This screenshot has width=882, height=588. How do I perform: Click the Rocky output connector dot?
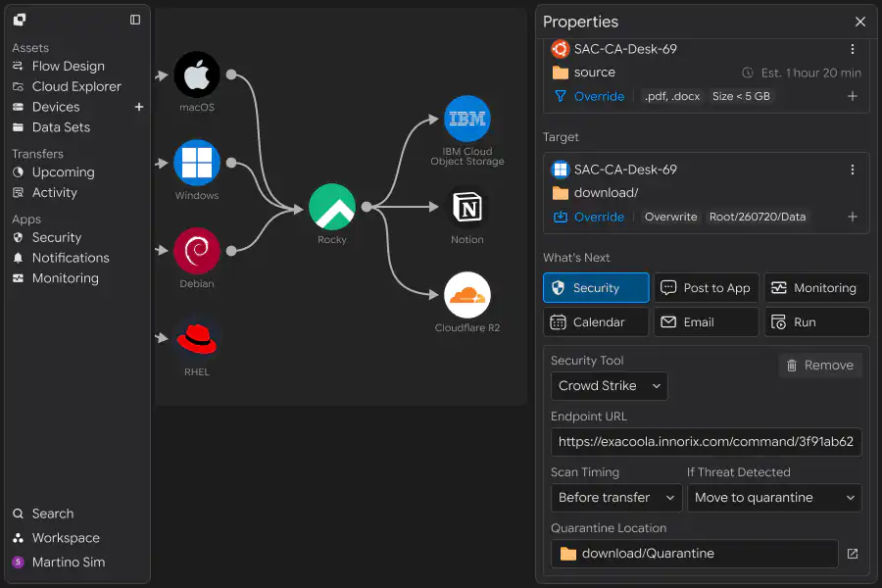coord(367,207)
